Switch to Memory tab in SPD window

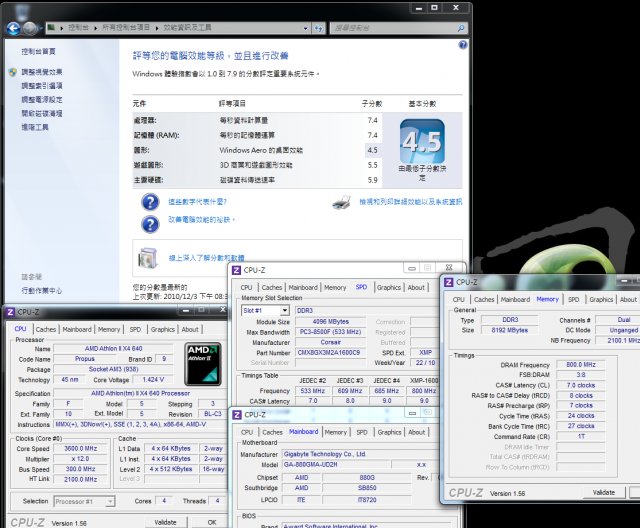tap(335, 287)
